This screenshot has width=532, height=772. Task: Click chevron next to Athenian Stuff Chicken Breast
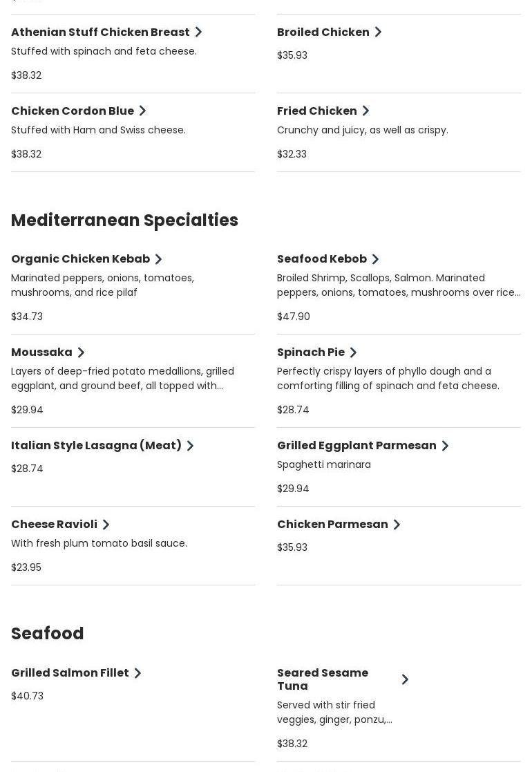(x=198, y=32)
